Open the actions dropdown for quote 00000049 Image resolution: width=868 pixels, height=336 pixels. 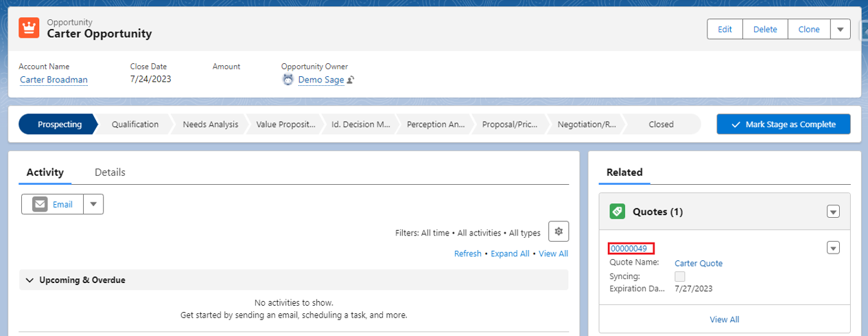[x=833, y=248]
